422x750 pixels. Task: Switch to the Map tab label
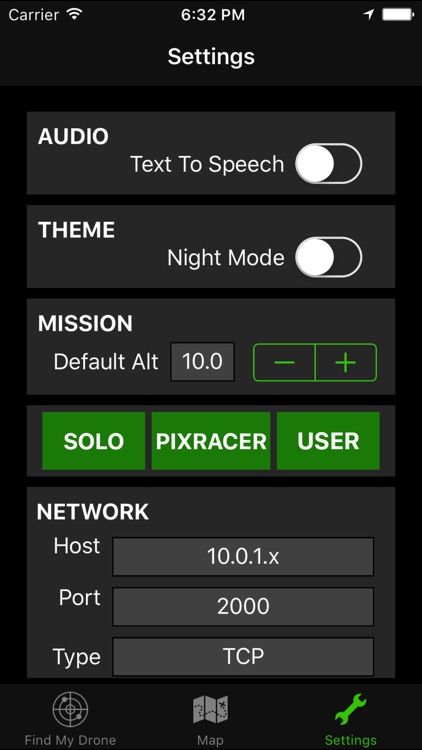(x=211, y=740)
